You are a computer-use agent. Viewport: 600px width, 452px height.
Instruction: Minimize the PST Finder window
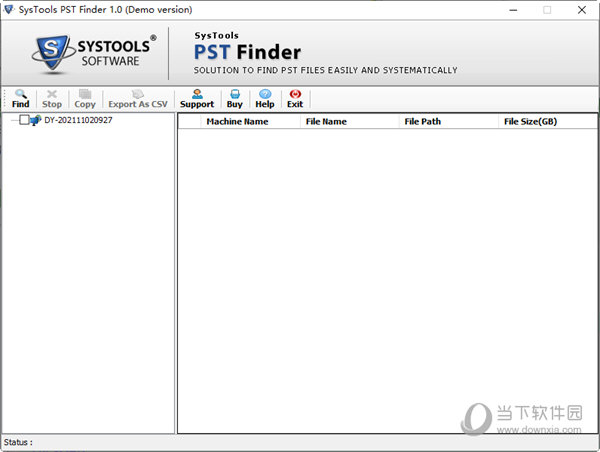pos(514,10)
